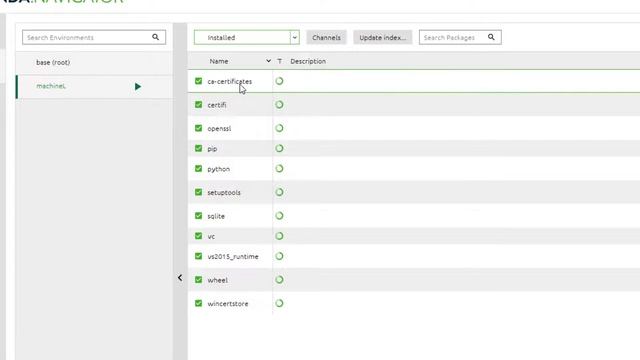Toggle the setuptools package checkbox

[x=198, y=192]
